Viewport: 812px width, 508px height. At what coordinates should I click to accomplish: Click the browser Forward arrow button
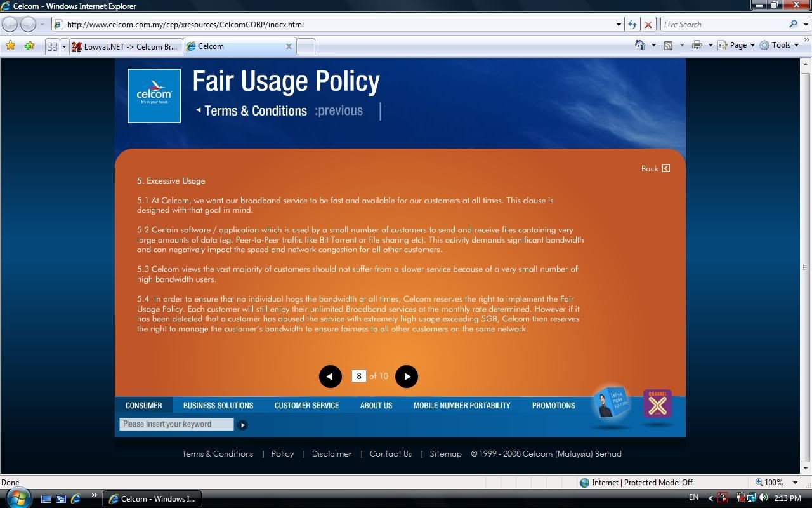pos(29,25)
